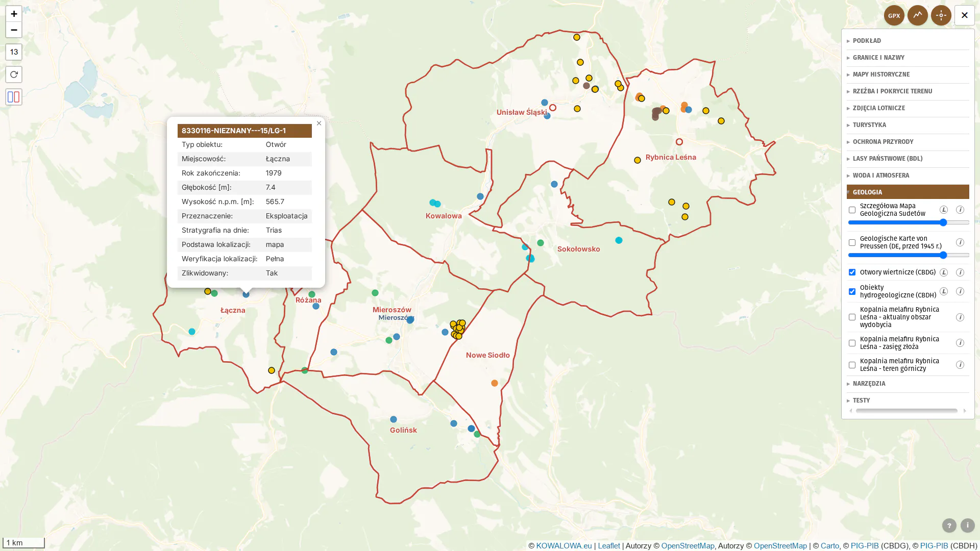The width and height of the screenshot is (980, 551).
Task: Expand the PODKŁAD section
Action: (908, 41)
